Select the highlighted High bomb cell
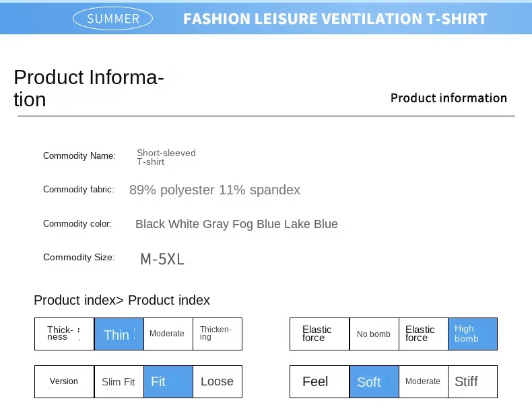 click(473, 334)
